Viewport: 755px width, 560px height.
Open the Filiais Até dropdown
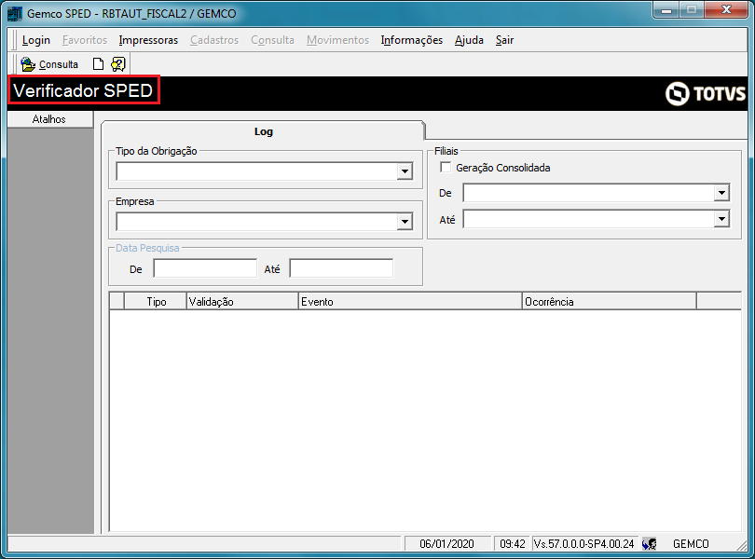coord(721,219)
